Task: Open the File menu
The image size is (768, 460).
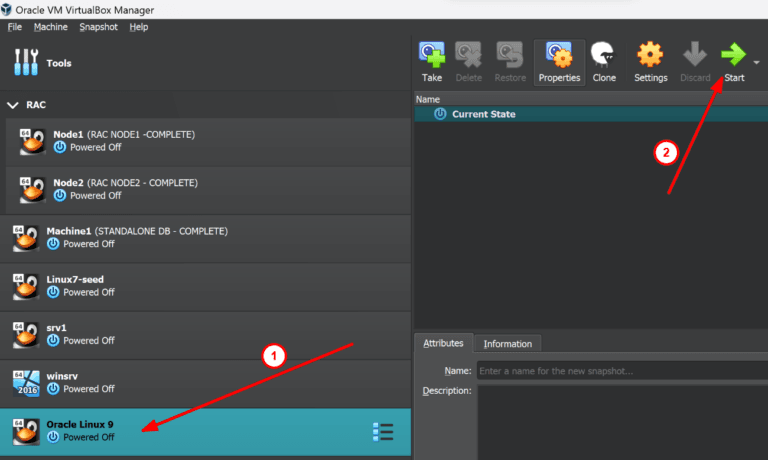Action: click(15, 26)
